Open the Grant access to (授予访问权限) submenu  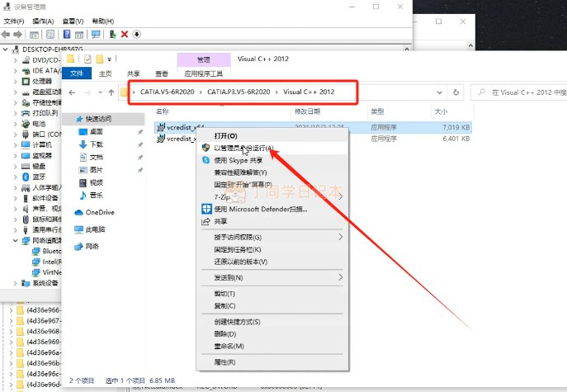coord(272,237)
